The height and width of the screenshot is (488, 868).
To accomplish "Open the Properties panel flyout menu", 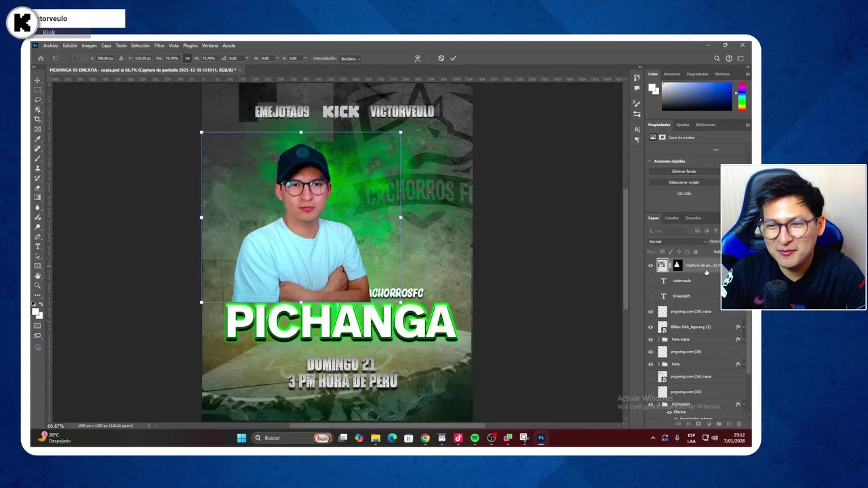I will pos(747,125).
